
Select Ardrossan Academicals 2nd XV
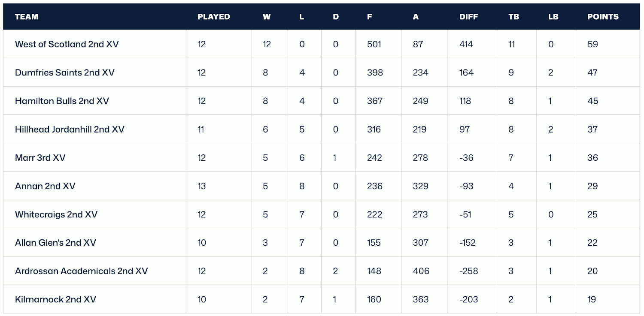[82, 271]
